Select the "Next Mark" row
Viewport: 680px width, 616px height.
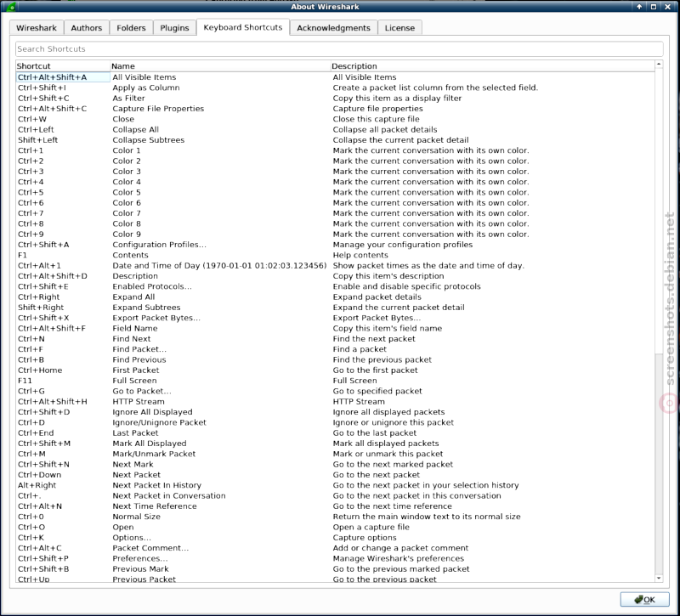335,464
